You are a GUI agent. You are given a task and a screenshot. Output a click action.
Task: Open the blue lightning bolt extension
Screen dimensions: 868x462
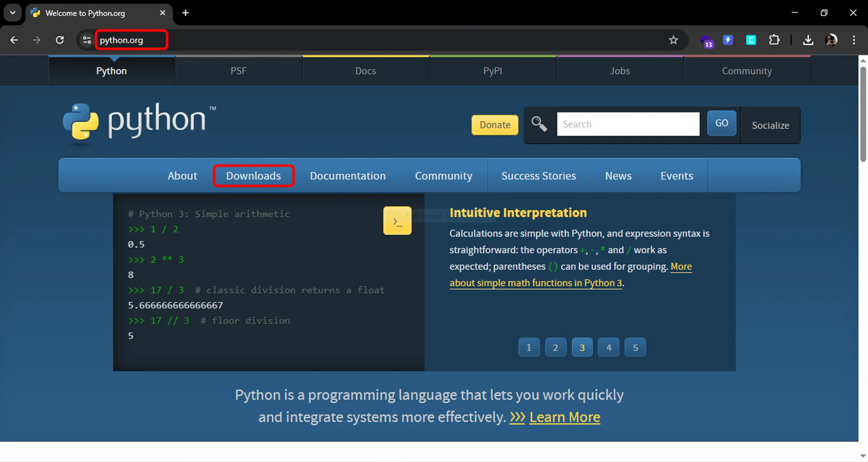(728, 40)
